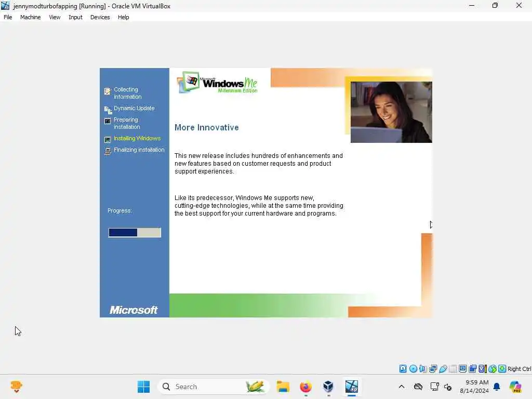Open the Help menu

point(124,17)
